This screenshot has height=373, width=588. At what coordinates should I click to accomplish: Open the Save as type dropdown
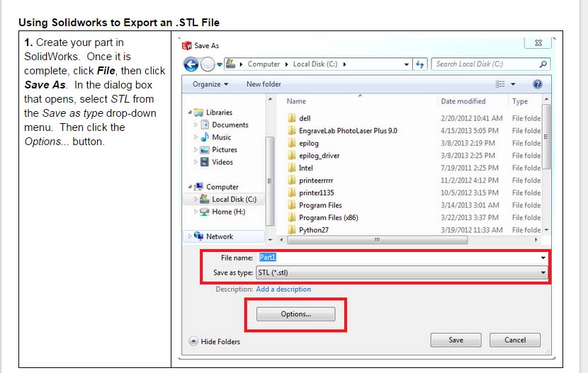pos(401,272)
